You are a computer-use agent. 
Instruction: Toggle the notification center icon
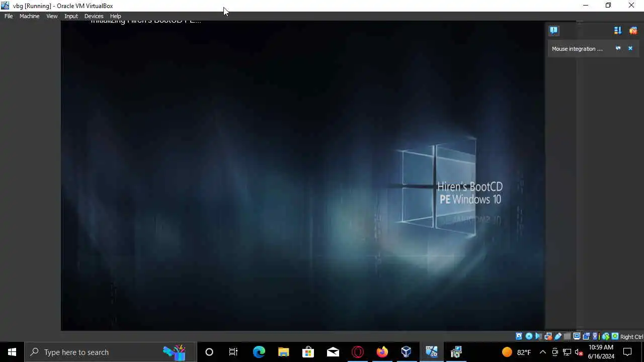[x=554, y=31]
